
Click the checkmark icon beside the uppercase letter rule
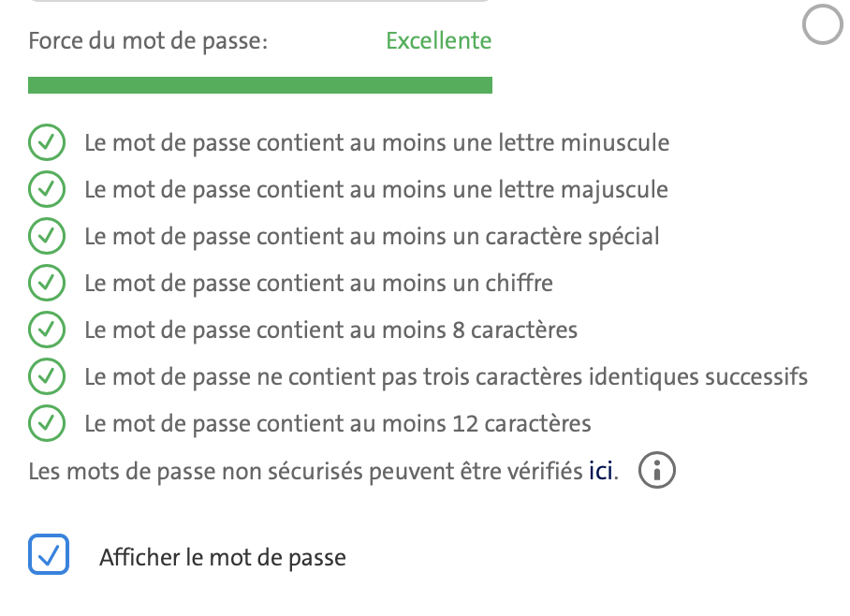pyautogui.click(x=46, y=190)
